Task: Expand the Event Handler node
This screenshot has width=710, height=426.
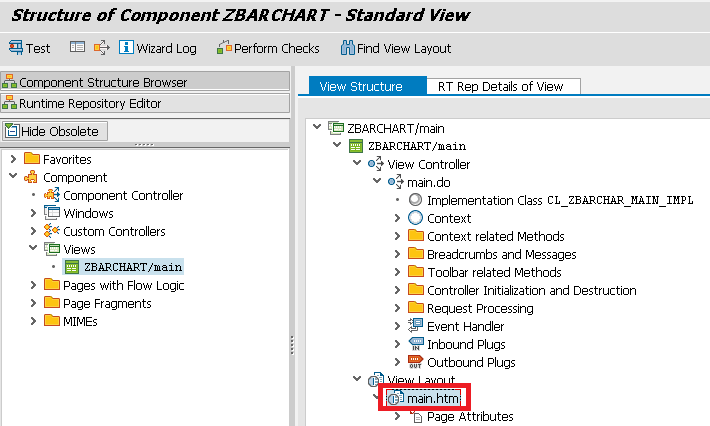Action: pos(397,325)
